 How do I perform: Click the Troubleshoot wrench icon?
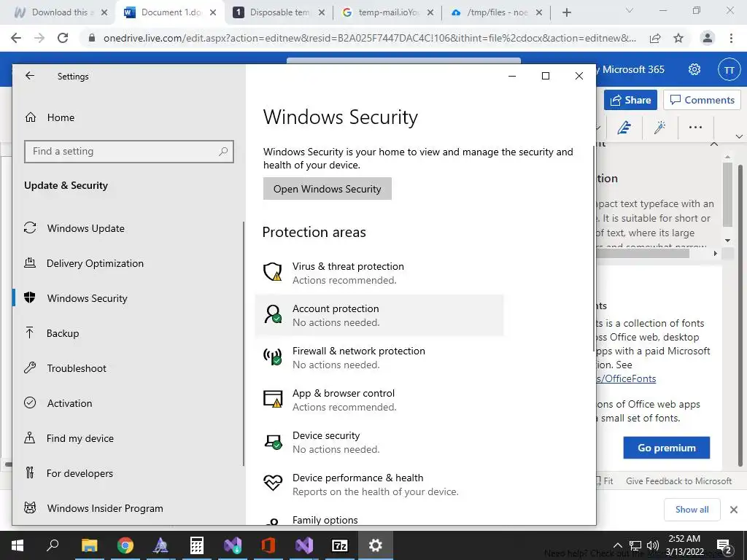click(x=30, y=367)
